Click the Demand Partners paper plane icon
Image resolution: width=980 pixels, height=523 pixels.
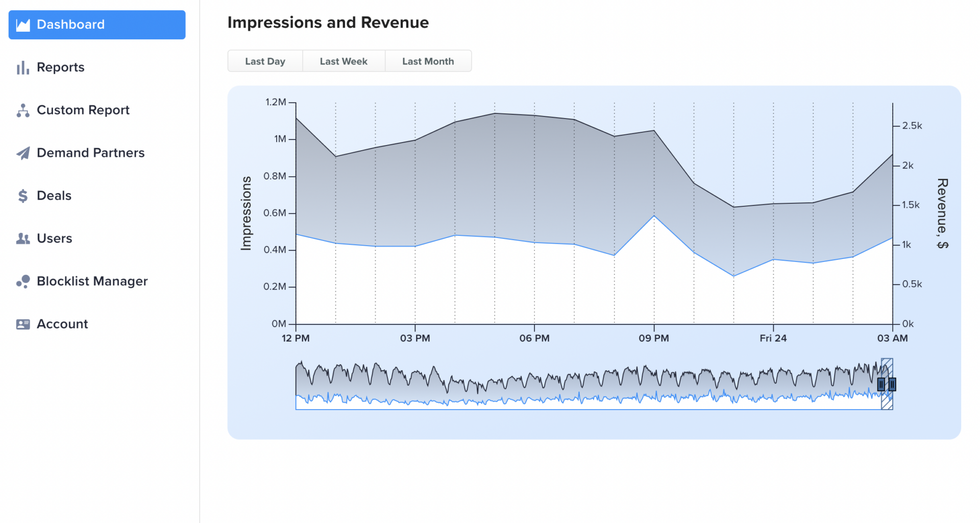[23, 153]
